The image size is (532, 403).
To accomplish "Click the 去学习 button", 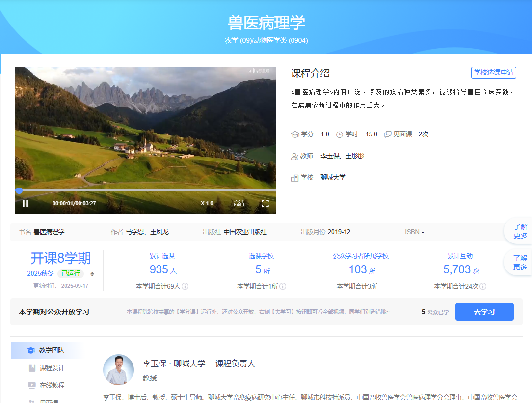I will pos(484,312).
